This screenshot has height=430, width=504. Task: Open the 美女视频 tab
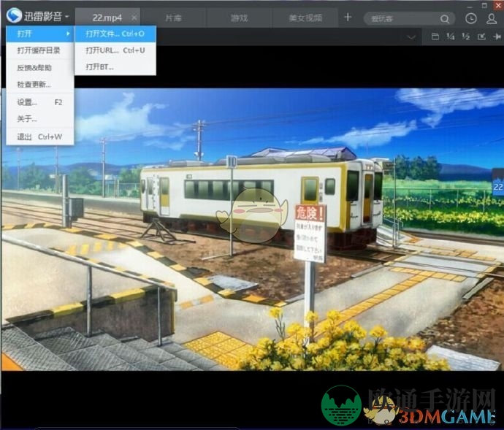click(x=305, y=18)
